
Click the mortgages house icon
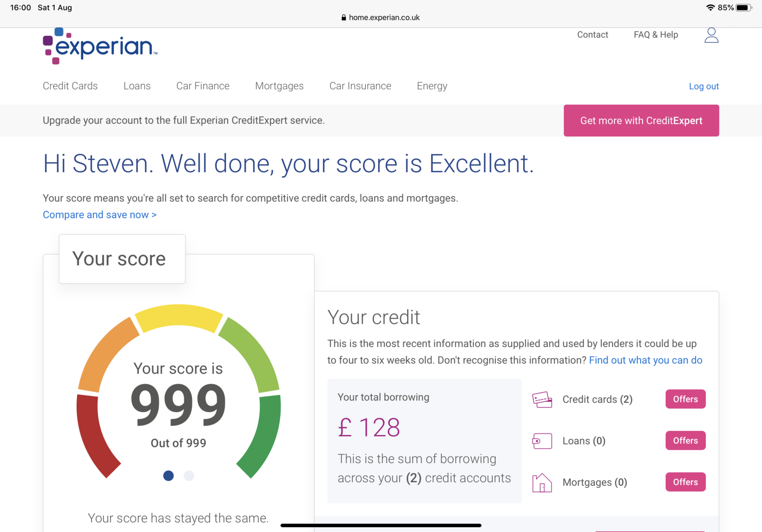(x=542, y=483)
